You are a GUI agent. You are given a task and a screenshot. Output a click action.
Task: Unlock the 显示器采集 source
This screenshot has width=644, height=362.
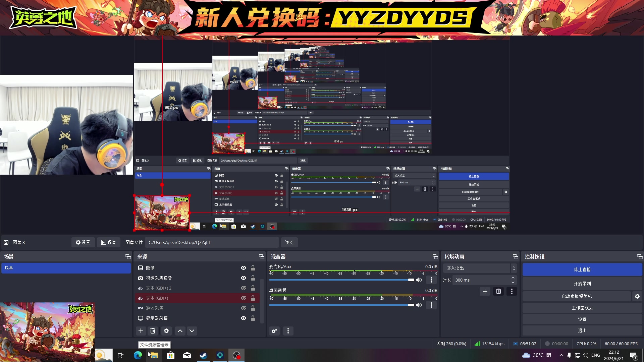253,318
